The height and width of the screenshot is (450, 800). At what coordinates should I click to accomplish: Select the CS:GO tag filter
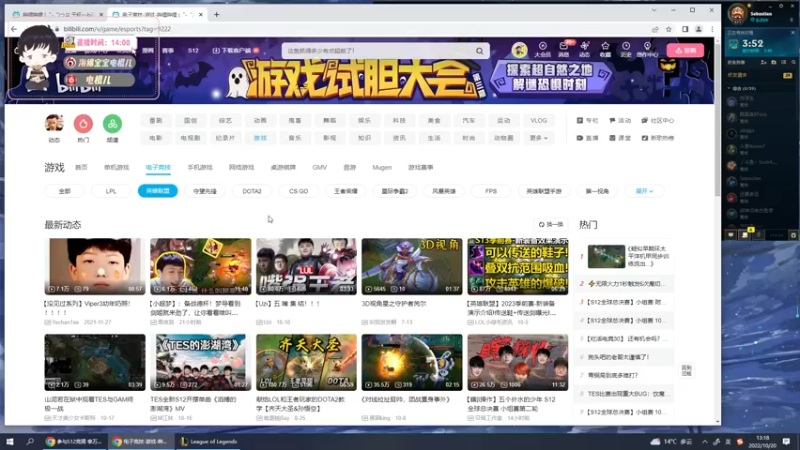(x=298, y=191)
